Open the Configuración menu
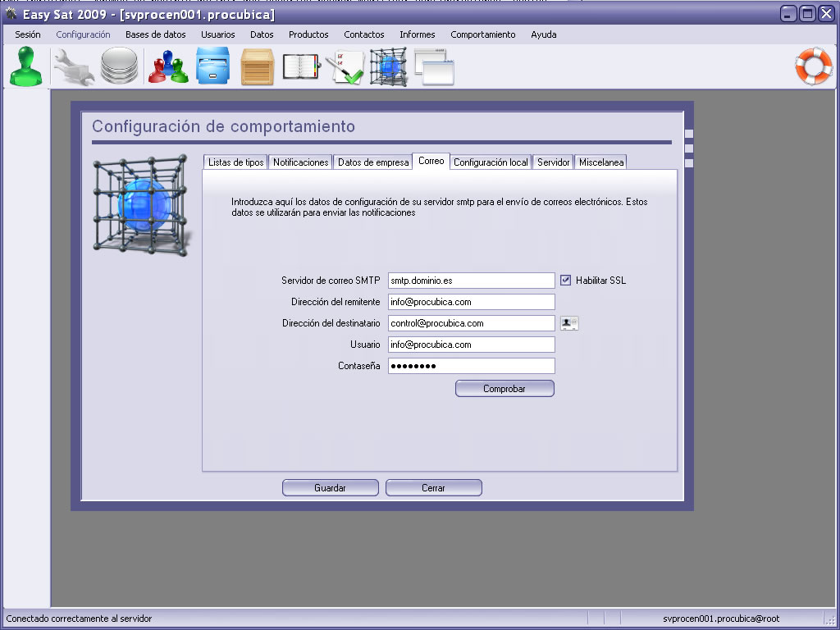Screen dimensions: 840x630 [83, 34]
